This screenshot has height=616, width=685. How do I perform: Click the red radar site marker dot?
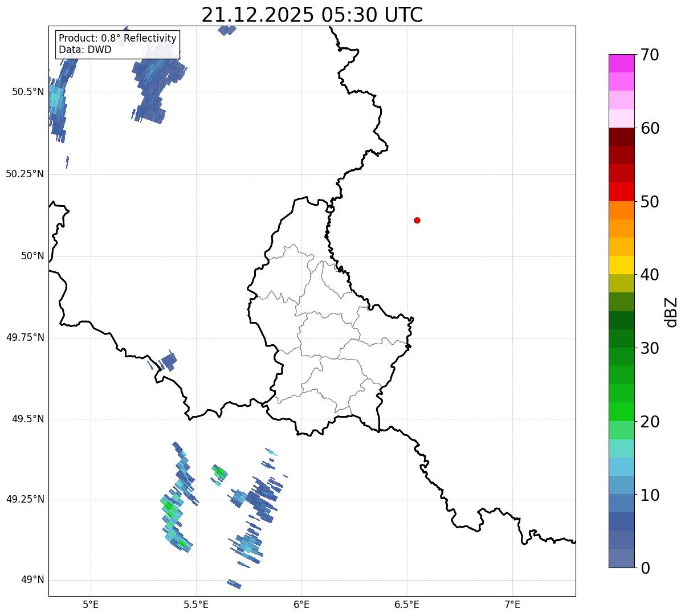tap(417, 220)
